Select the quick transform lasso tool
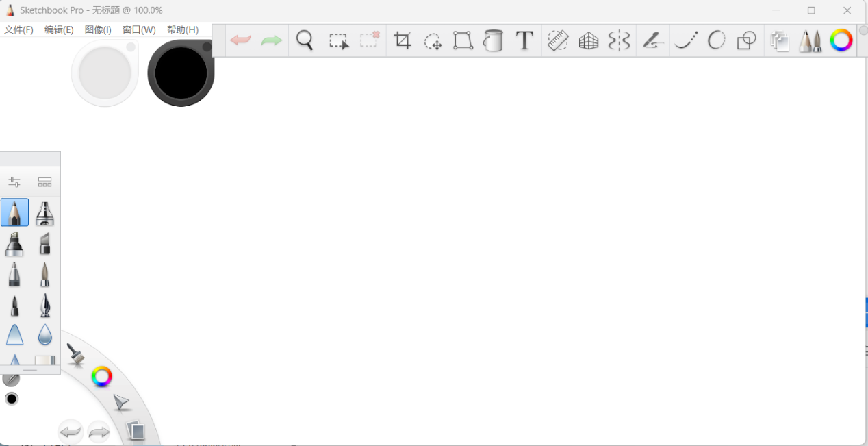 point(433,41)
